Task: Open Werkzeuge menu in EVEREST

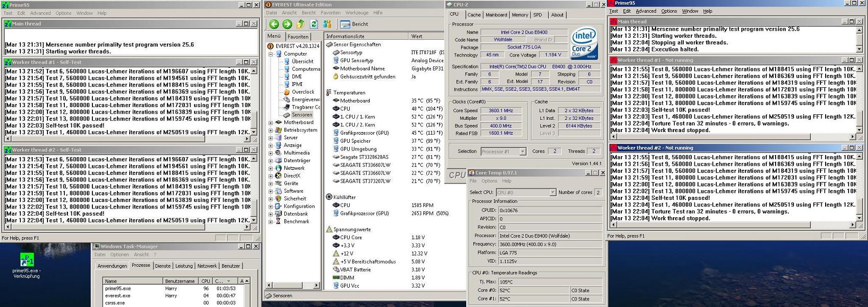Action: point(357,13)
